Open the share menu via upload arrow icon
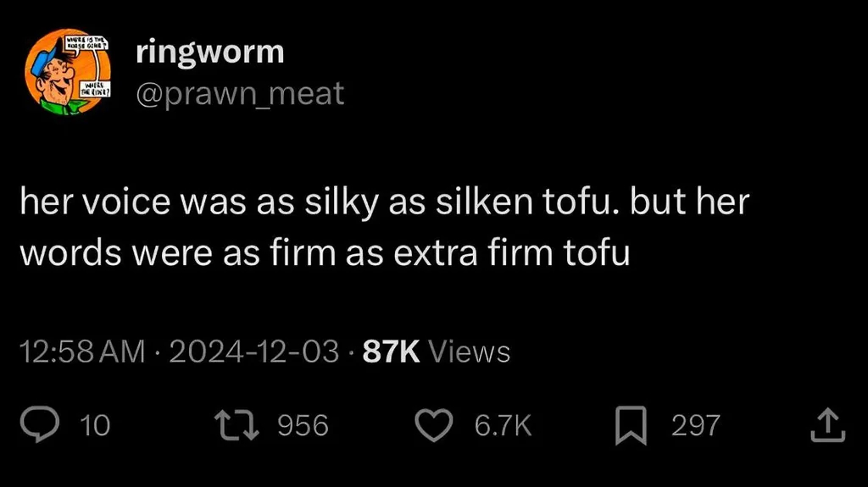This screenshot has width=868, height=487. click(827, 425)
